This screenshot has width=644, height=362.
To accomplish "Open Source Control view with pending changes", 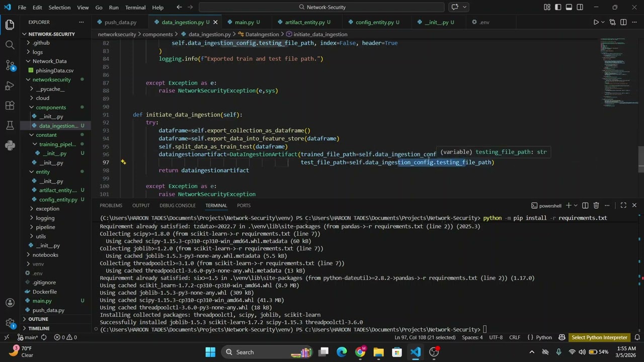I will (10, 65).
